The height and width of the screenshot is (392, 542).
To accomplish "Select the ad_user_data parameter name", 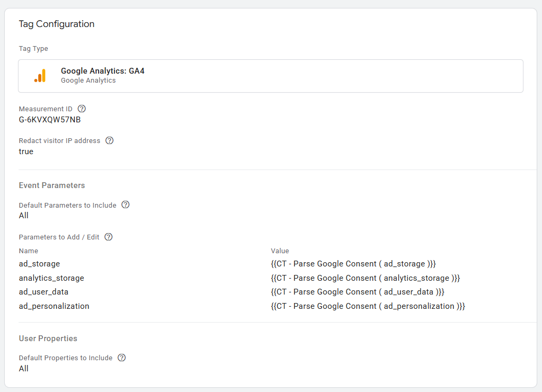I will coord(43,292).
